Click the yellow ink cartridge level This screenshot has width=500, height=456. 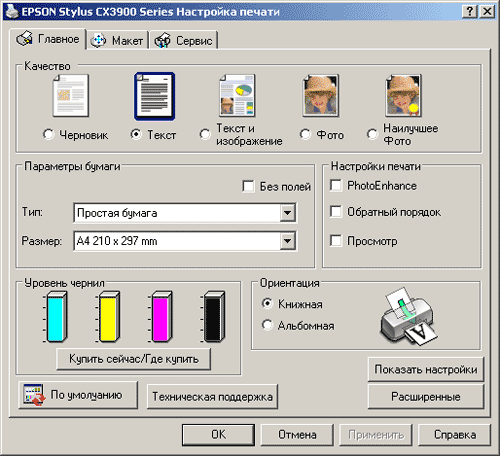coord(108,317)
